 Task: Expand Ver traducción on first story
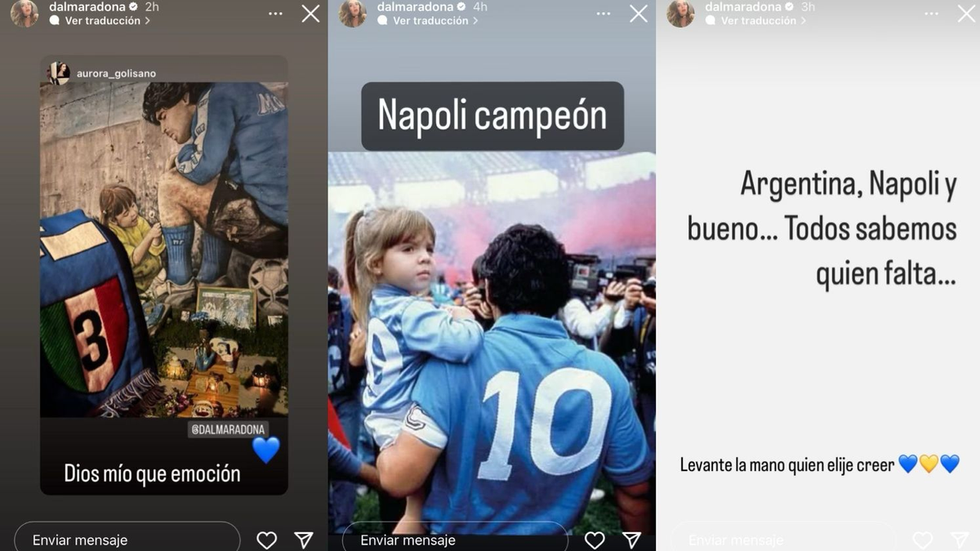pos(100,21)
